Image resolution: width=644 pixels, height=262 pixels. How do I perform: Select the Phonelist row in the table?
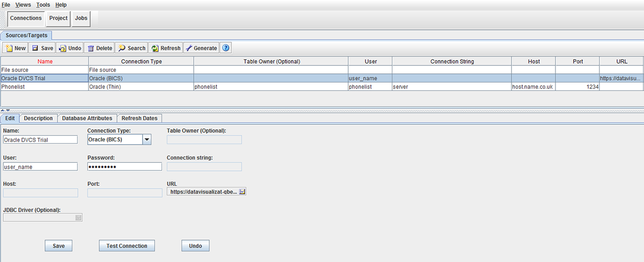[x=321, y=87]
